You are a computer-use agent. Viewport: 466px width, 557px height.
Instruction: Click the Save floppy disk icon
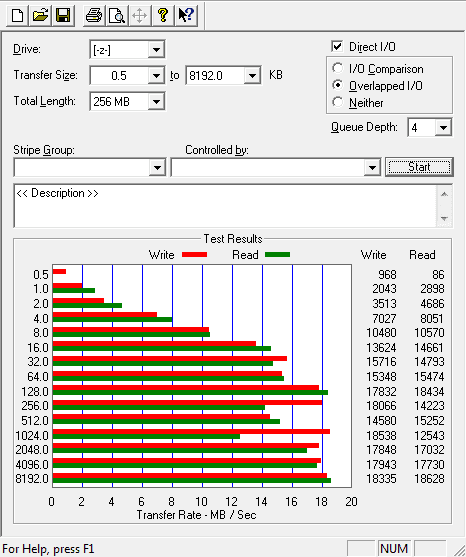pyautogui.click(x=63, y=16)
